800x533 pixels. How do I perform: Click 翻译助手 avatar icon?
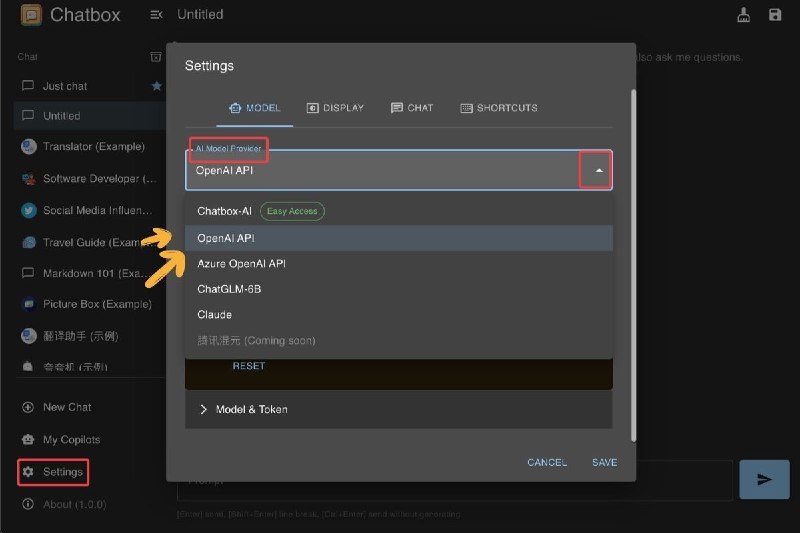coord(29,336)
